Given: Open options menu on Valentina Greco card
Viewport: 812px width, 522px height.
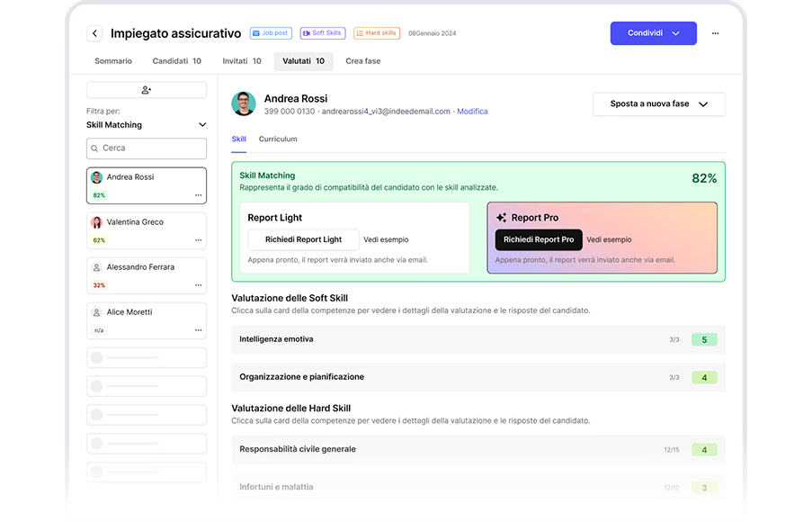Looking at the screenshot, I should [199, 240].
